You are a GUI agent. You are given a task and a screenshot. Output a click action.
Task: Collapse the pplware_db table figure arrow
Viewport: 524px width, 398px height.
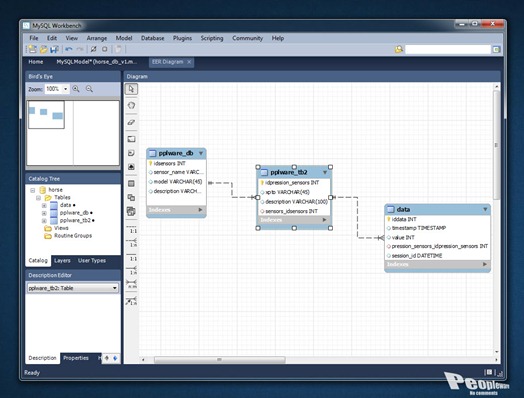201,153
